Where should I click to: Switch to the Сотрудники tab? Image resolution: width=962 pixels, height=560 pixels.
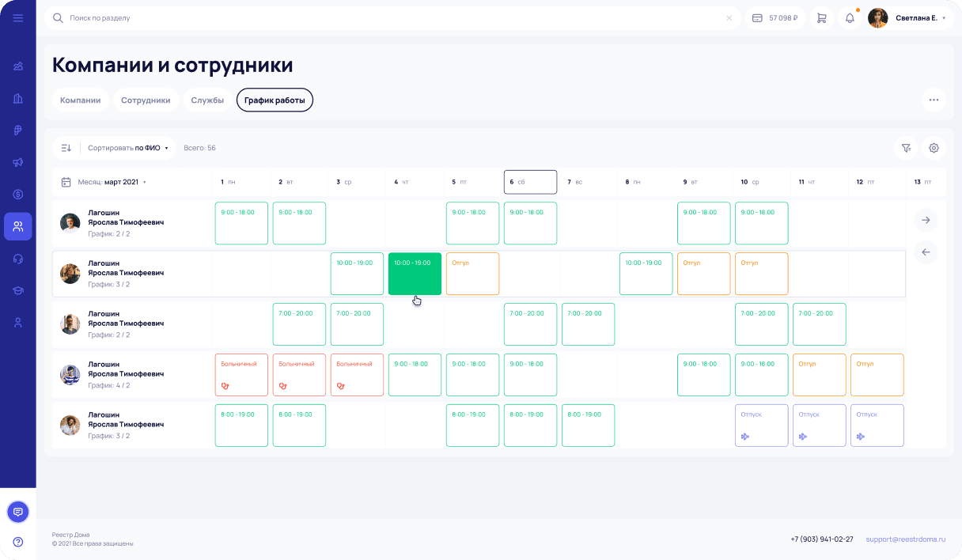click(x=146, y=100)
